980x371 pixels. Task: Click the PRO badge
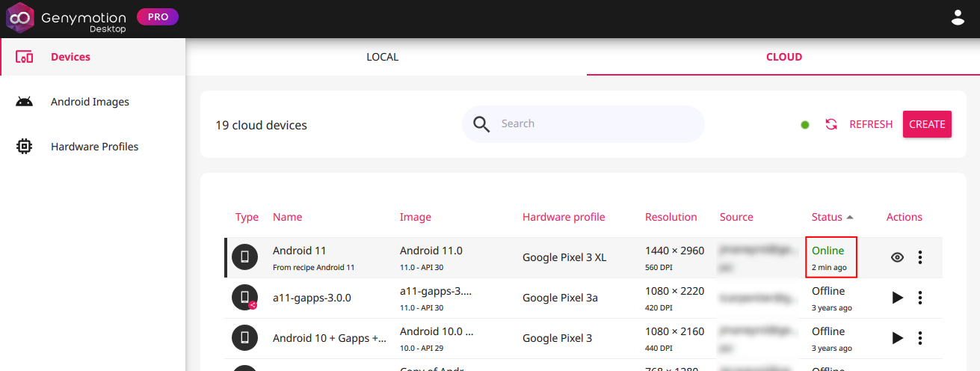(158, 16)
